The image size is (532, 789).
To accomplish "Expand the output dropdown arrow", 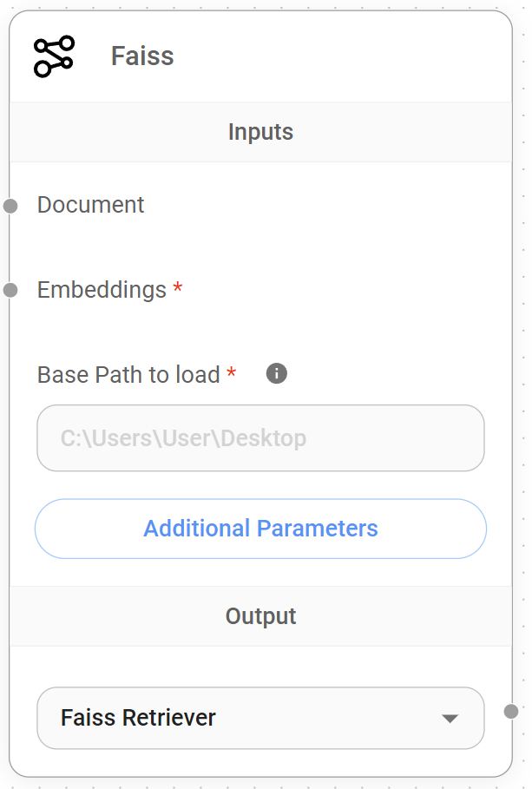I will [450, 719].
